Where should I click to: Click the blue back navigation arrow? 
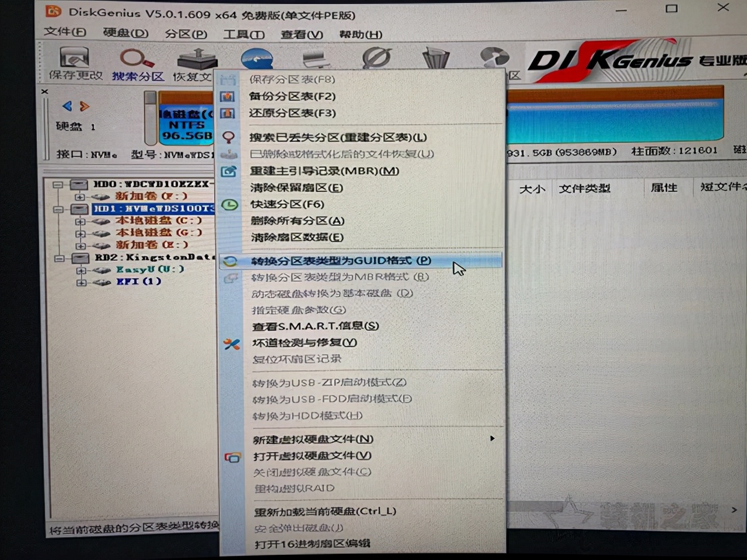point(67,106)
